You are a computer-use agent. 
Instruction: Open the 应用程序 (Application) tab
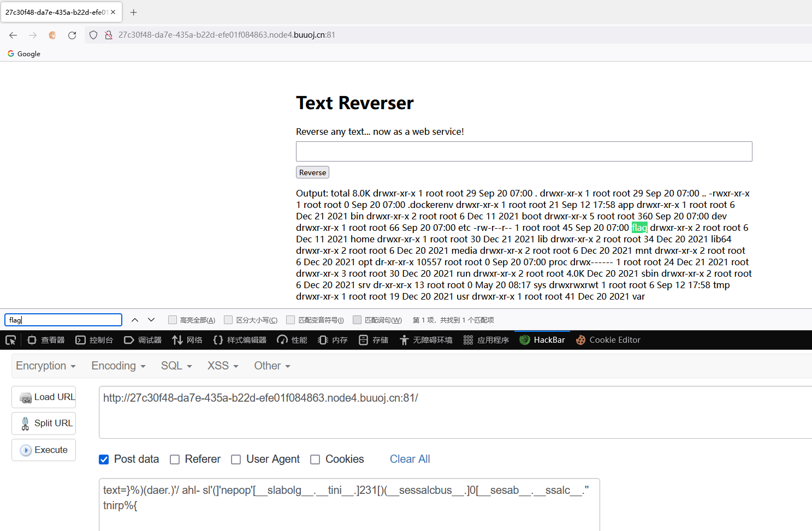point(485,339)
